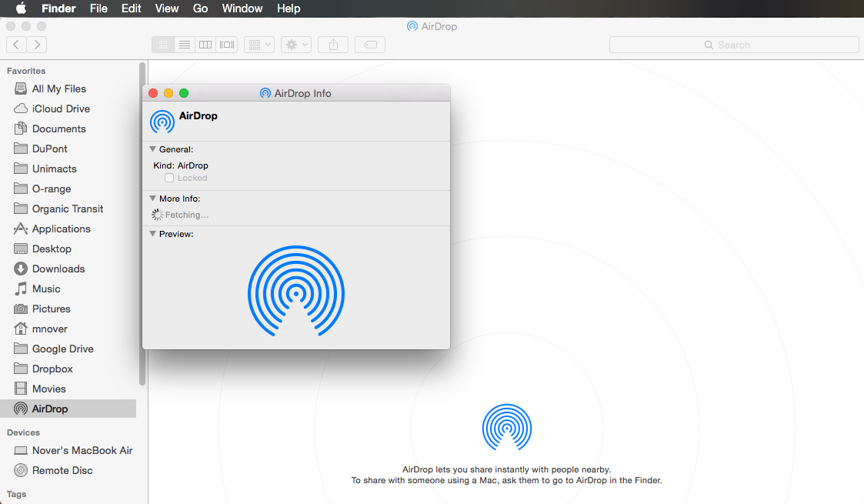Collapse the Preview section

tap(152, 234)
